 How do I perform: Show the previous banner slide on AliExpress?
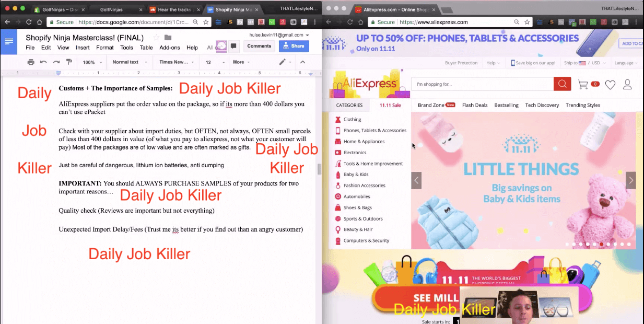[416, 180]
